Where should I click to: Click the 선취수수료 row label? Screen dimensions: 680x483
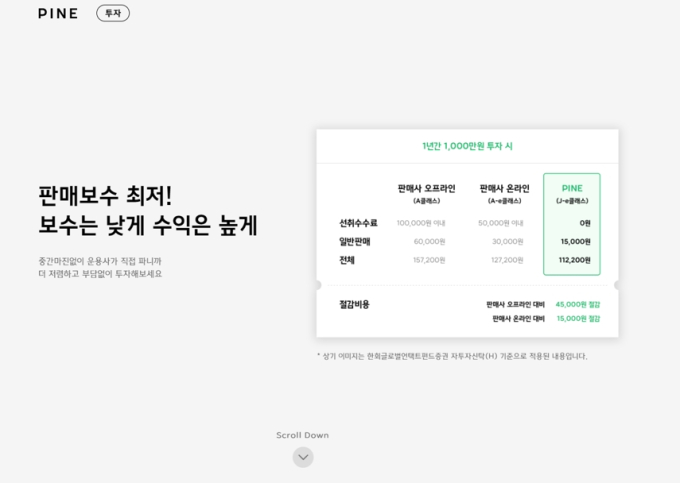(x=358, y=223)
